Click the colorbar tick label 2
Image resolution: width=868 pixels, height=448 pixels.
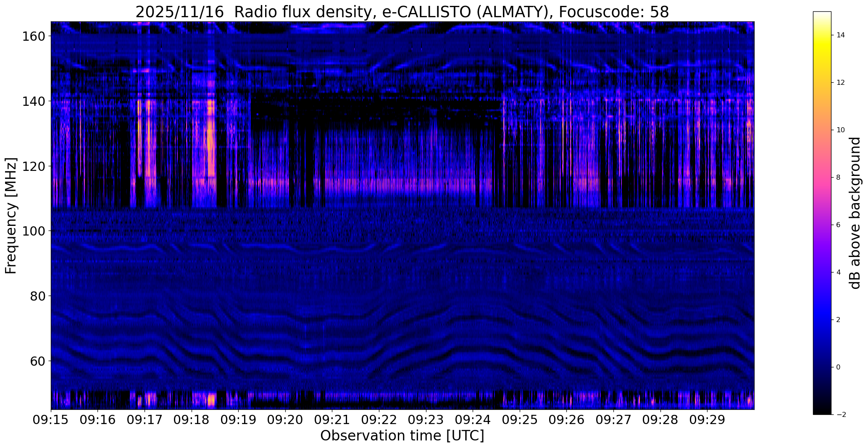click(x=839, y=320)
